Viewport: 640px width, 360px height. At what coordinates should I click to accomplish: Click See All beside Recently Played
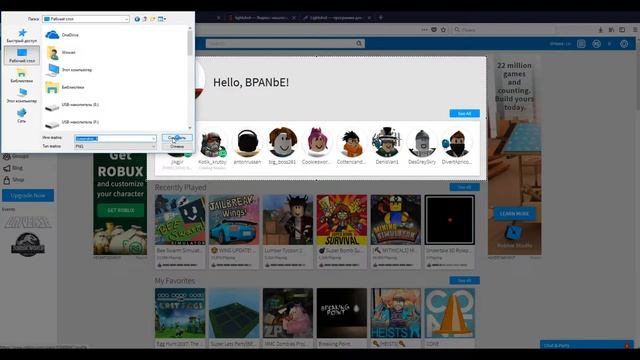click(x=464, y=187)
